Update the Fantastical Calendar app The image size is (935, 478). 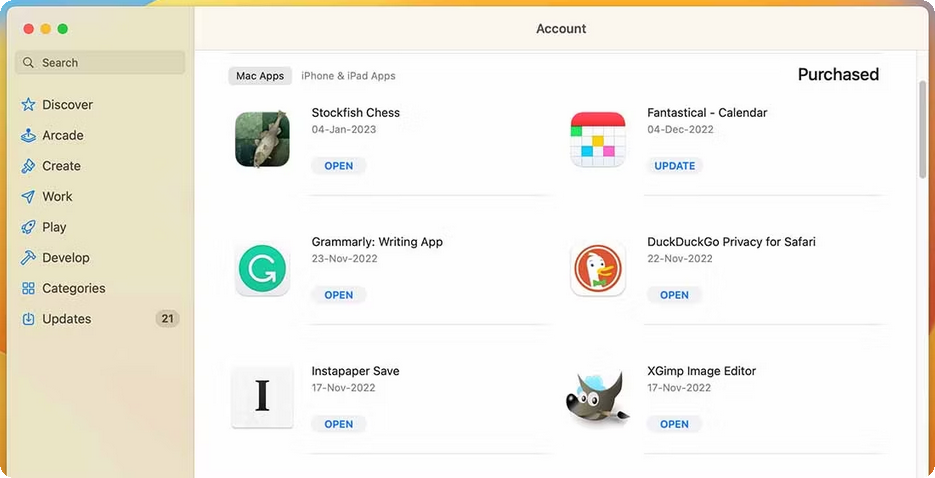click(675, 166)
